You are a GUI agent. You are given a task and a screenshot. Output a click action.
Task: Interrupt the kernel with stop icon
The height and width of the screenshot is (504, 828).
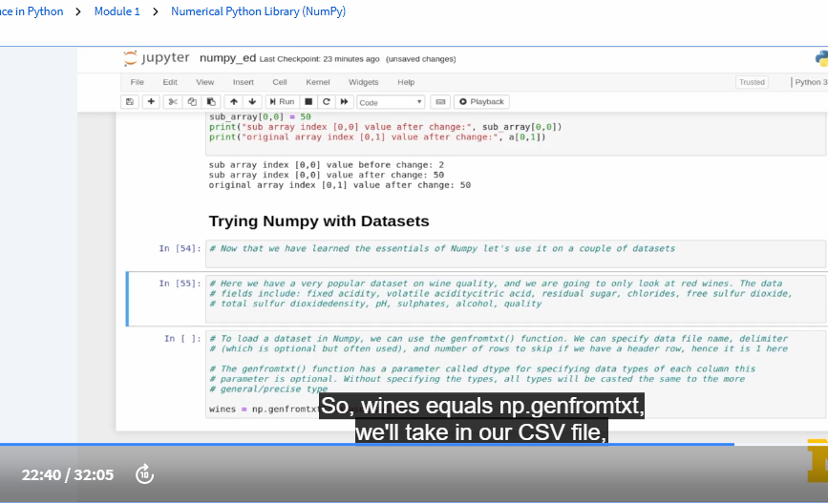coord(308,102)
